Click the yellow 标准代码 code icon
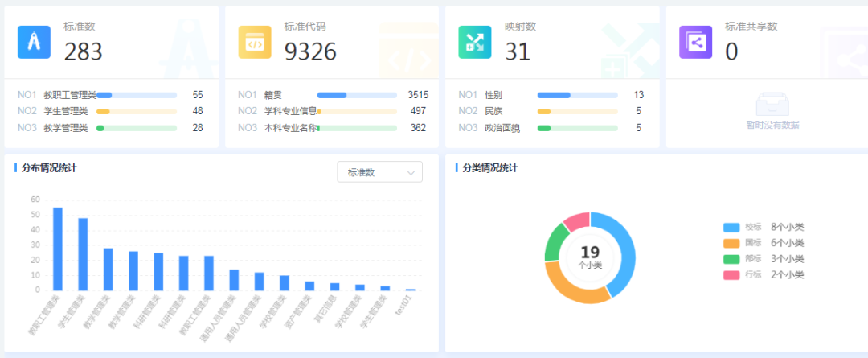Screen dimensions: 868x358 (254, 42)
